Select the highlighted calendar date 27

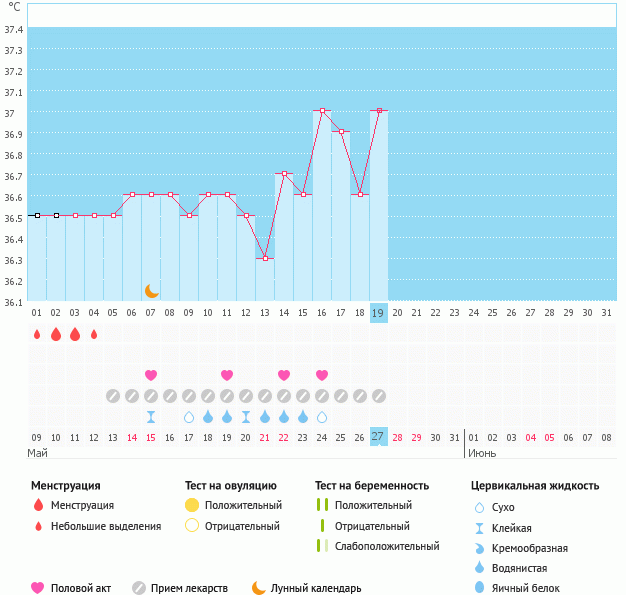tap(378, 437)
